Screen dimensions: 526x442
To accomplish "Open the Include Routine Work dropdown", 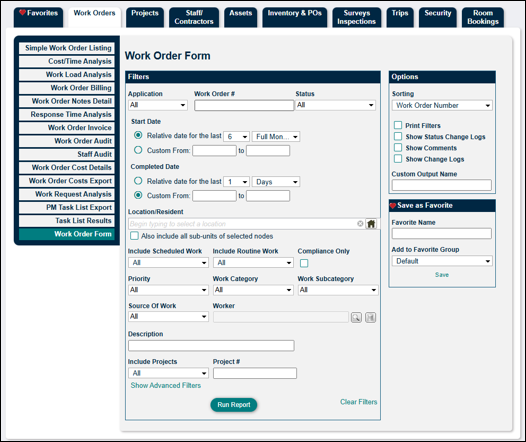I will (x=253, y=263).
